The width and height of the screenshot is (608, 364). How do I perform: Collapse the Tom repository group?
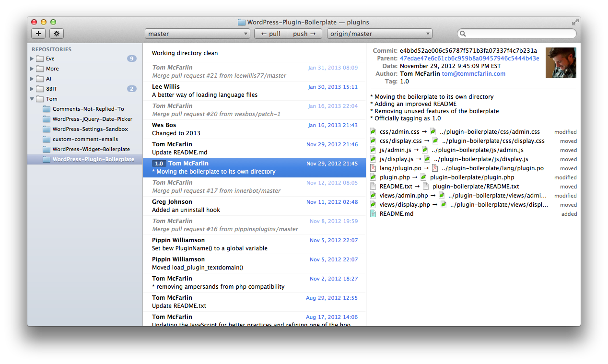[x=32, y=99]
